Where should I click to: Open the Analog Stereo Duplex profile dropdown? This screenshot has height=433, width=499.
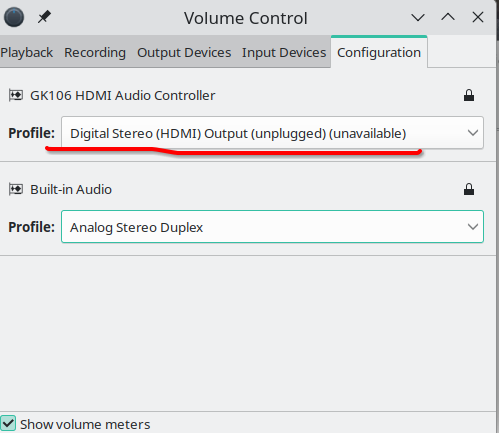click(x=272, y=227)
